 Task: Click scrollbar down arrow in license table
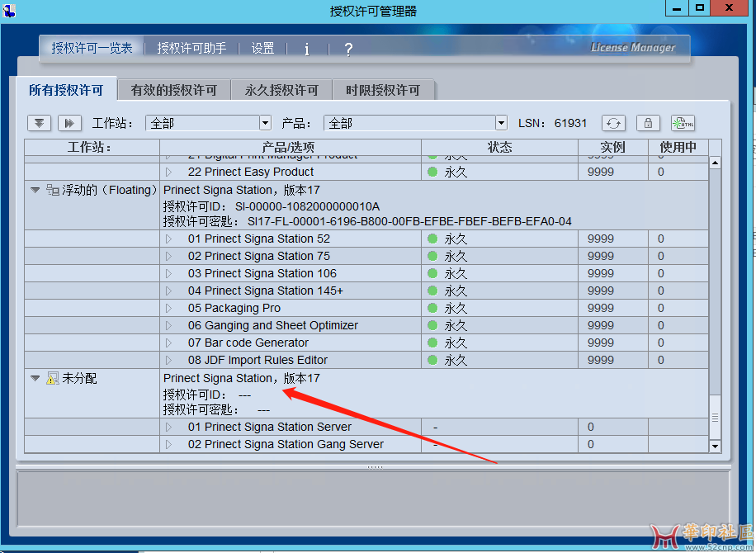tap(715, 447)
